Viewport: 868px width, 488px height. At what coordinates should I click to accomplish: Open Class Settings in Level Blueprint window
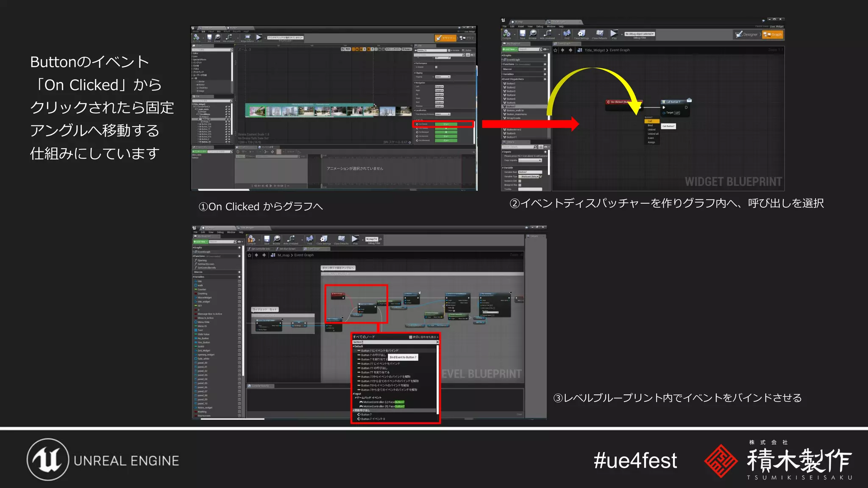324,240
